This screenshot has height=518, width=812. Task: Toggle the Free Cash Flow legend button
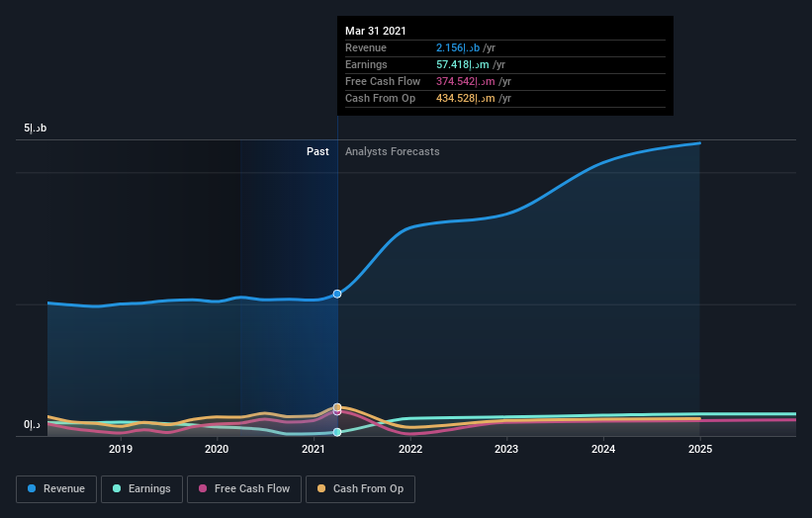tap(244, 489)
